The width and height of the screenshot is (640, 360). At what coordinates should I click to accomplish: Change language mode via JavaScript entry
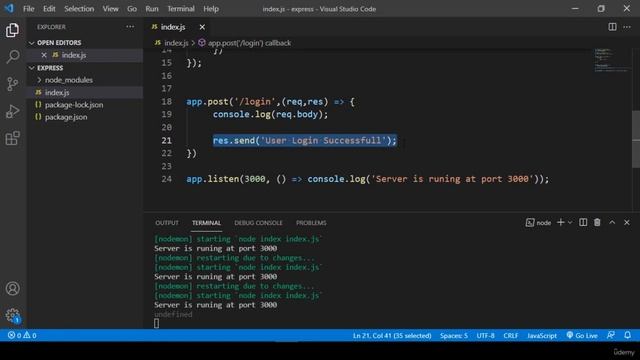pyautogui.click(x=542, y=336)
